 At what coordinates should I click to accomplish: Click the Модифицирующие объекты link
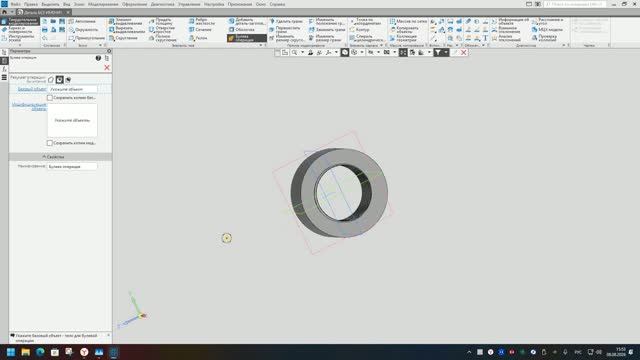[x=29, y=107]
